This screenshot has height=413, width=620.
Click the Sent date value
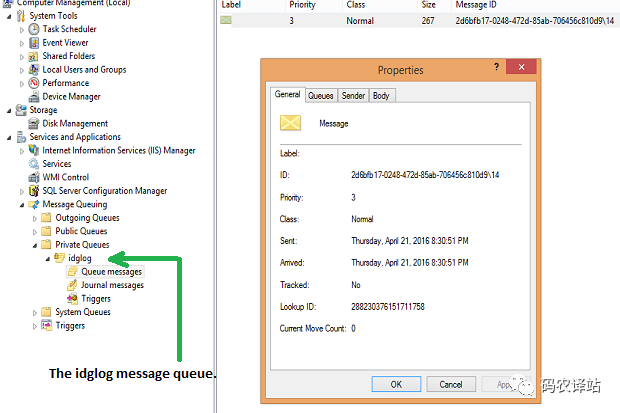(410, 241)
